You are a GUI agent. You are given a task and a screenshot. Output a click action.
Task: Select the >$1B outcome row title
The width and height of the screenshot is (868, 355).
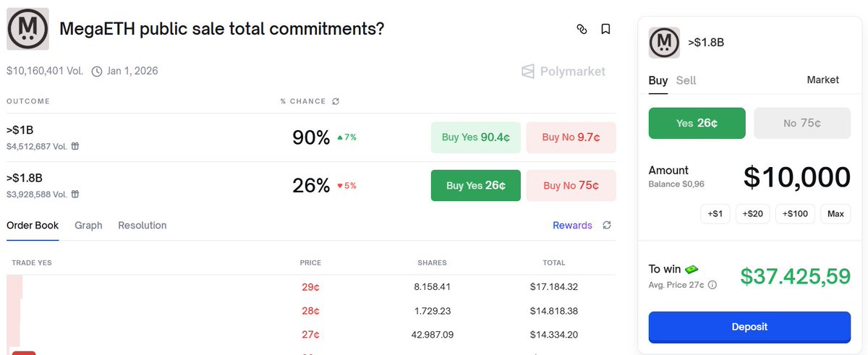pos(20,130)
